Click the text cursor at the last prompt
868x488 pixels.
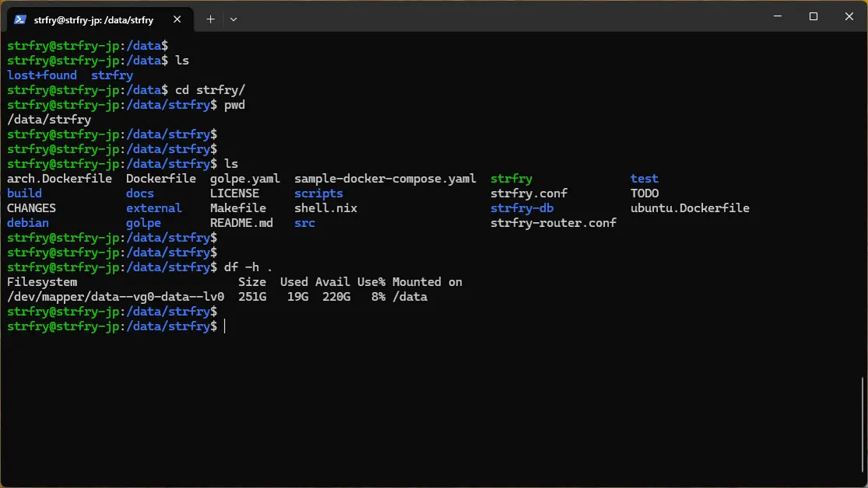[x=224, y=327]
